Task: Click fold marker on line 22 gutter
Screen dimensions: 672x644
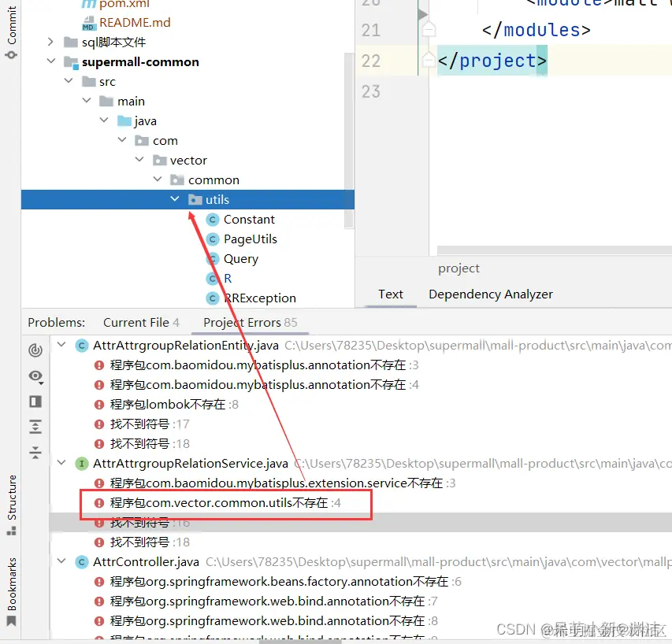Action: pyautogui.click(x=429, y=60)
